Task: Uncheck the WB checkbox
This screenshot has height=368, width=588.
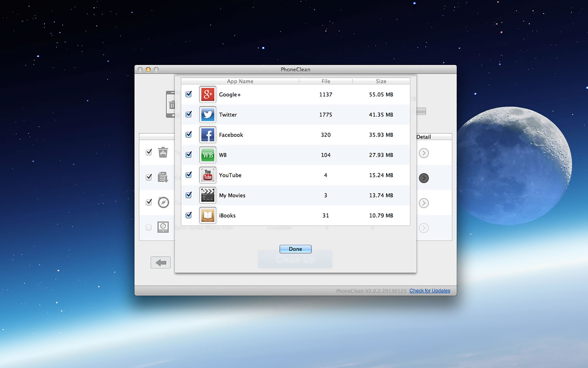Action: [x=189, y=155]
